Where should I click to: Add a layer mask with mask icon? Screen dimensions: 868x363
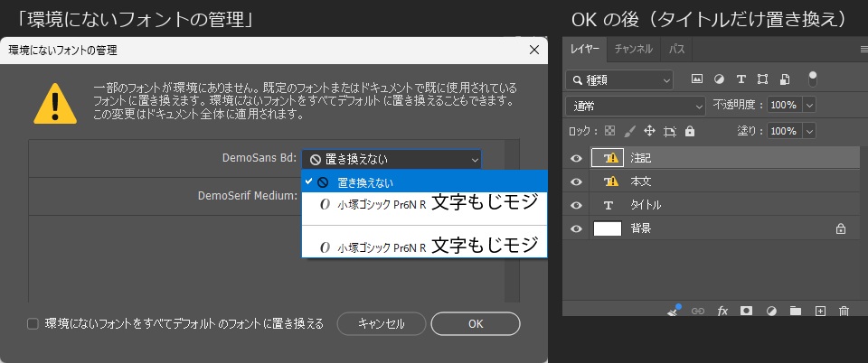tap(746, 311)
